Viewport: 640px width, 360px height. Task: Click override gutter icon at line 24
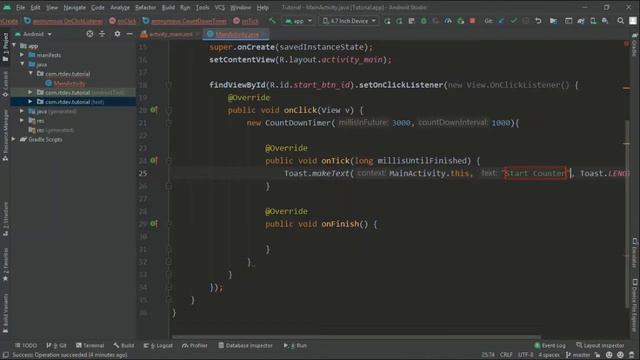click(153, 160)
